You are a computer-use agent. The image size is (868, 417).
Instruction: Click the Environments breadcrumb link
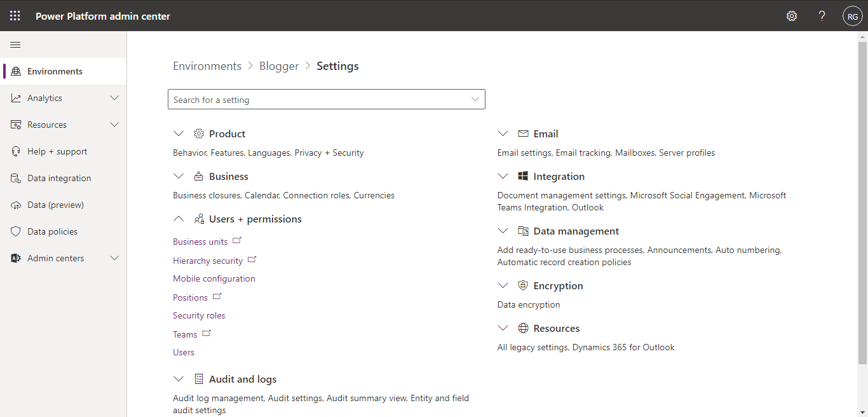207,65
